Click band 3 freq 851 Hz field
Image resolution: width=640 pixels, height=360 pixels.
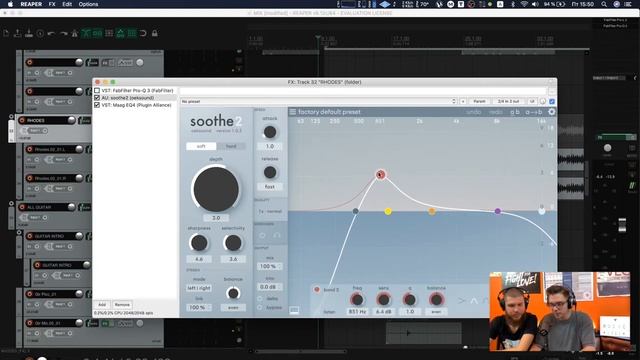click(357, 311)
